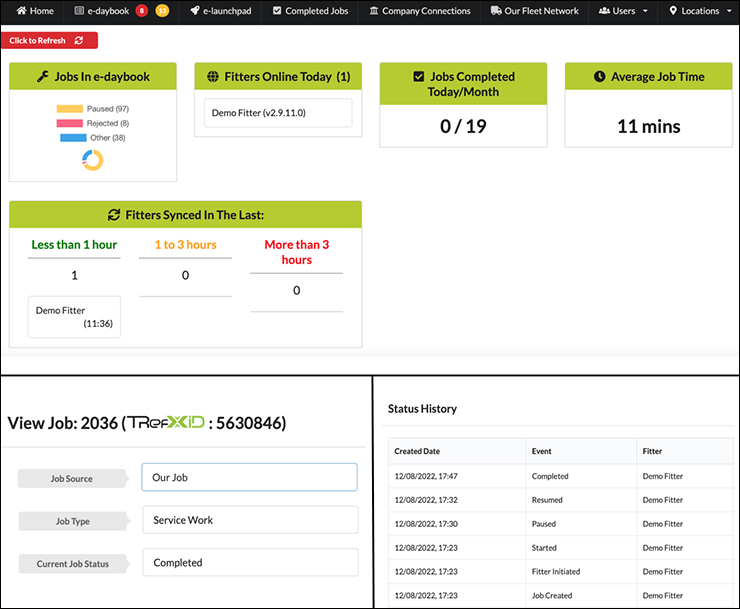The height and width of the screenshot is (609, 740).
Task: Click the Home house icon
Action: tap(21, 11)
